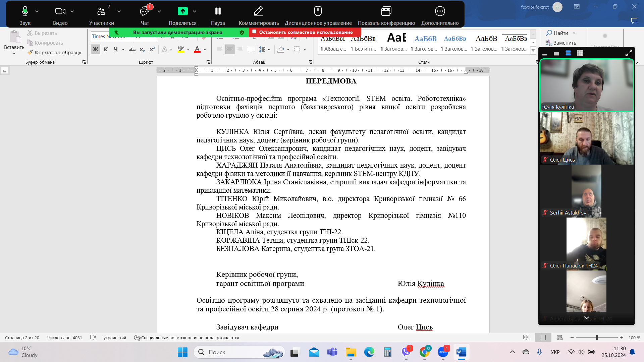This screenshot has width=644, height=362.
Task: Pause screen sharing with Пауза
Action: click(x=218, y=15)
